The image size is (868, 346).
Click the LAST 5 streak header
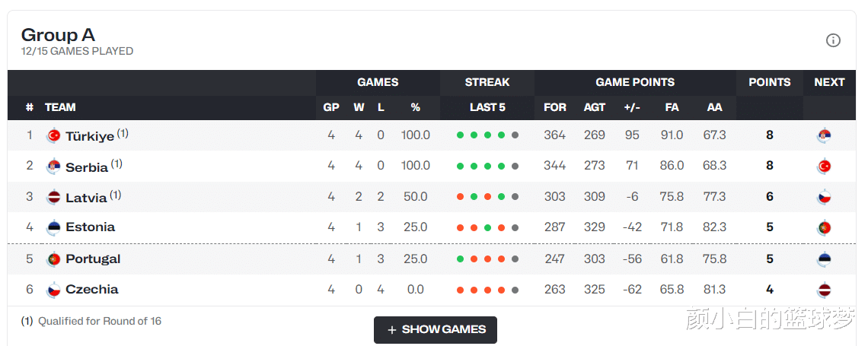[487, 107]
